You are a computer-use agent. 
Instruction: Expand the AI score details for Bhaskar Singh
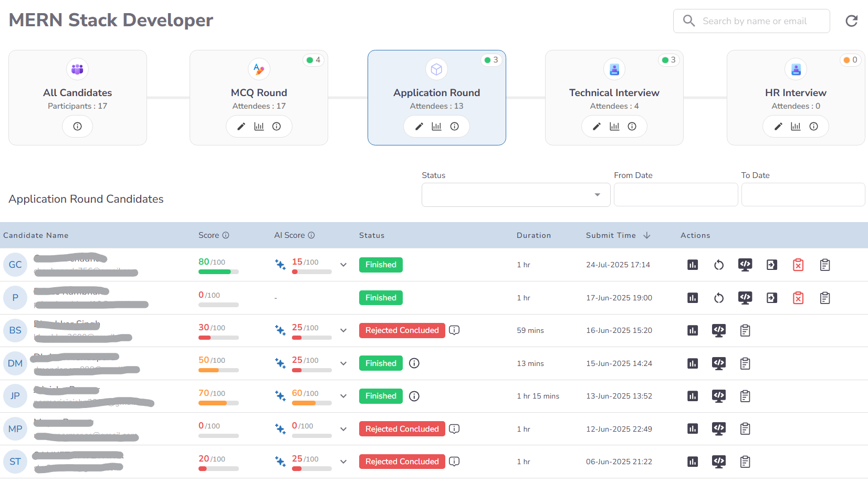(x=343, y=330)
